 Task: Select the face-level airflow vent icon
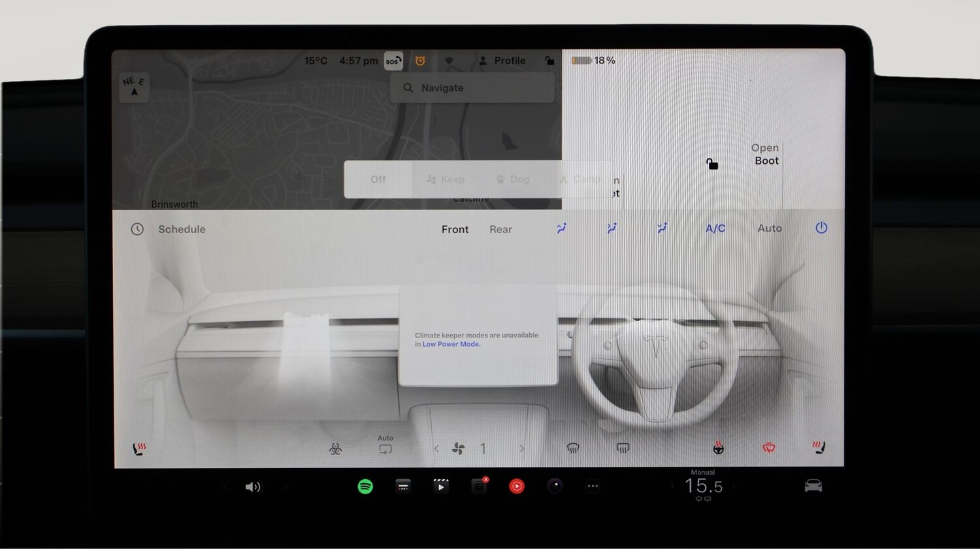pos(561,228)
